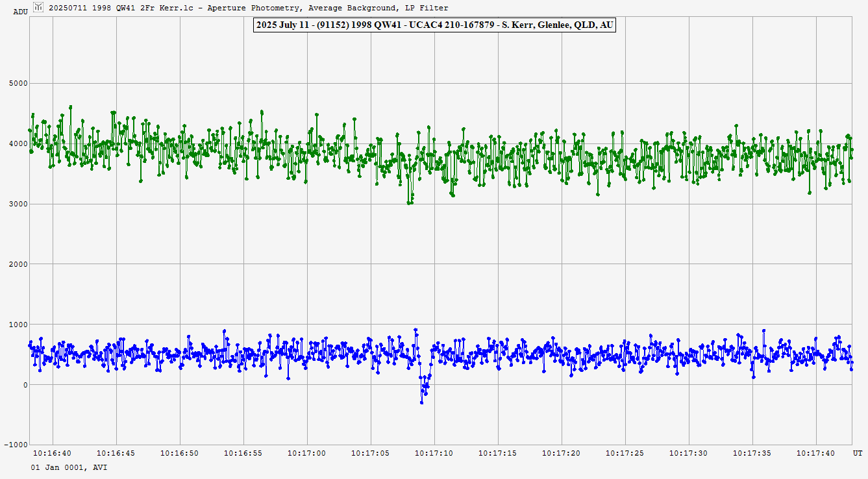Select the 10:17:40 time tick label
Screen dimensions: 868x479
pyautogui.click(x=816, y=452)
